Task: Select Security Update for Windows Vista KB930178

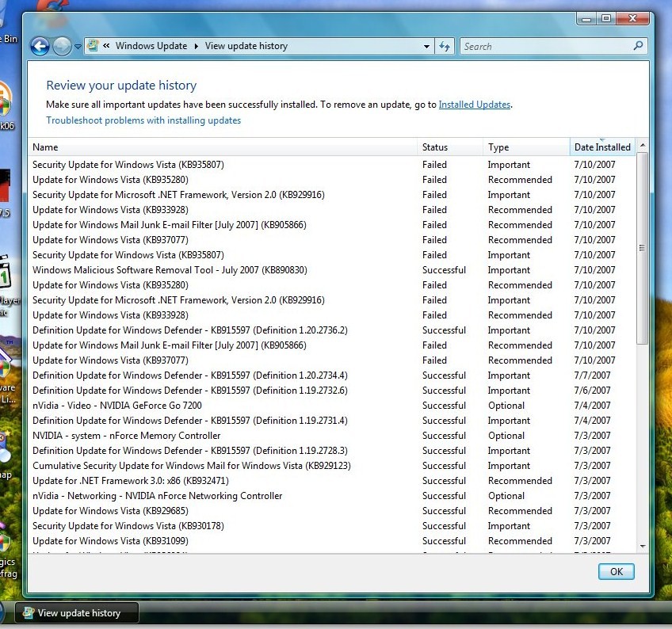Action: [x=331, y=526]
